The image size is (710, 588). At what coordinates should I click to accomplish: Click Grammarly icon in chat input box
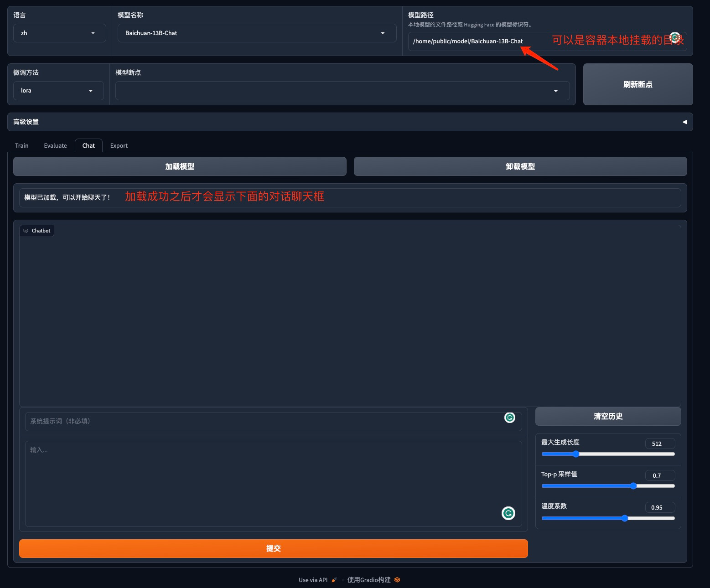(x=508, y=513)
